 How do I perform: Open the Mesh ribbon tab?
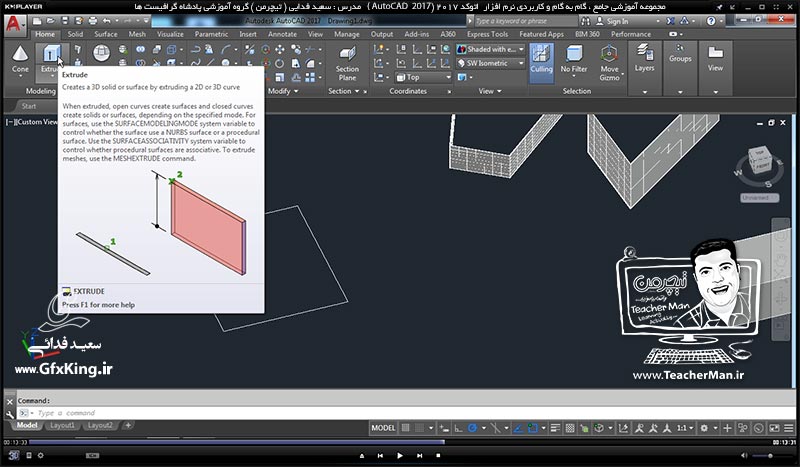point(137,34)
